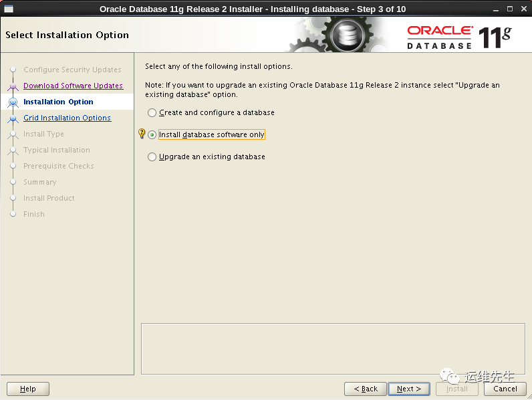The width and height of the screenshot is (532, 400).
Task: Open the Download Software Updates step link
Action: point(73,86)
